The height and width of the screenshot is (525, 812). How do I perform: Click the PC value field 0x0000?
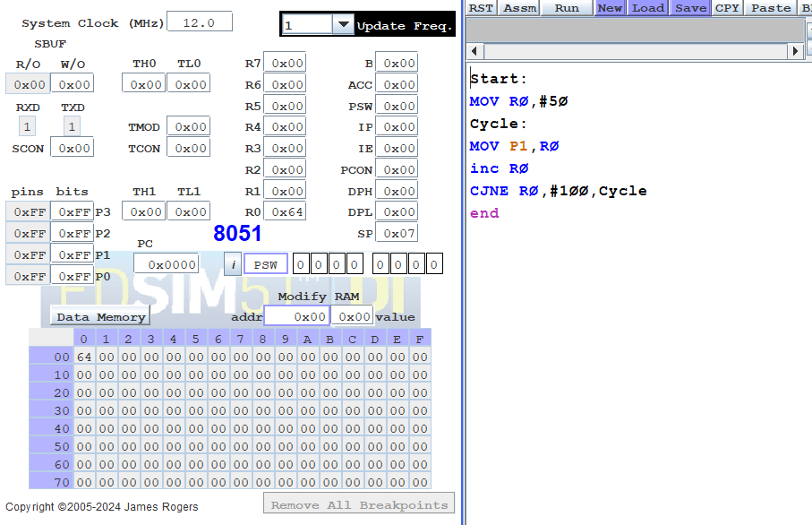pos(167,264)
